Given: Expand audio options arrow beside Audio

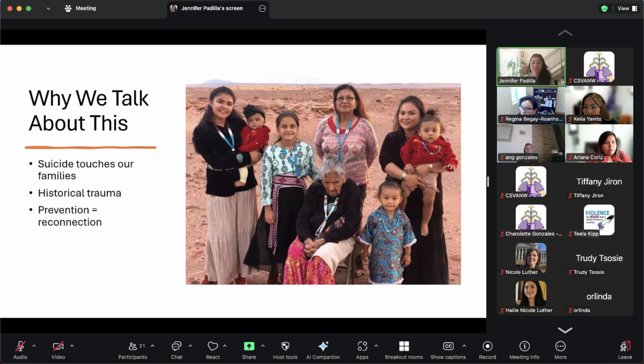Looking at the screenshot, I should [x=34, y=346].
